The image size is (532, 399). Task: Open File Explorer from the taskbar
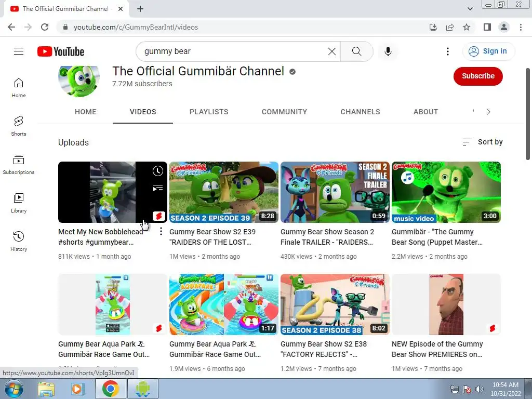click(46, 389)
